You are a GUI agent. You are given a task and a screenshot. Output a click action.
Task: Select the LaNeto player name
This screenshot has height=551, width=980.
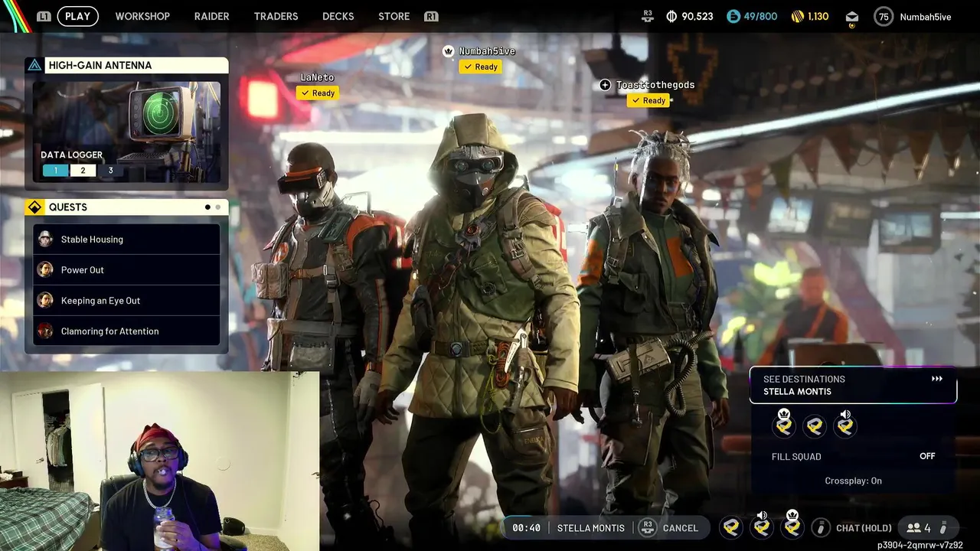pos(317,77)
